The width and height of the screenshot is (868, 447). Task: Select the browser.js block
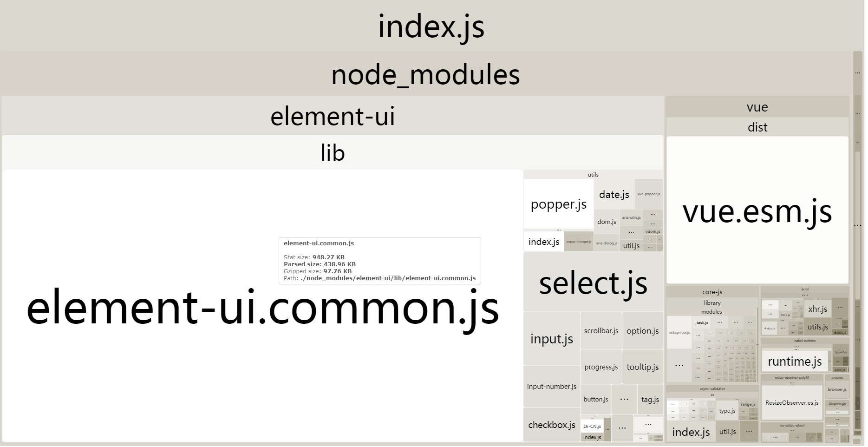click(x=837, y=389)
